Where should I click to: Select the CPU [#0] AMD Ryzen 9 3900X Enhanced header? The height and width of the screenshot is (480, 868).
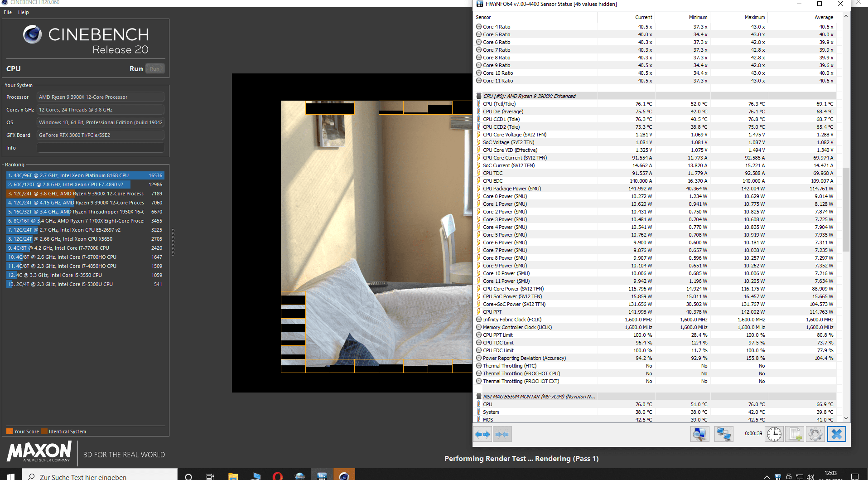[x=655, y=96]
